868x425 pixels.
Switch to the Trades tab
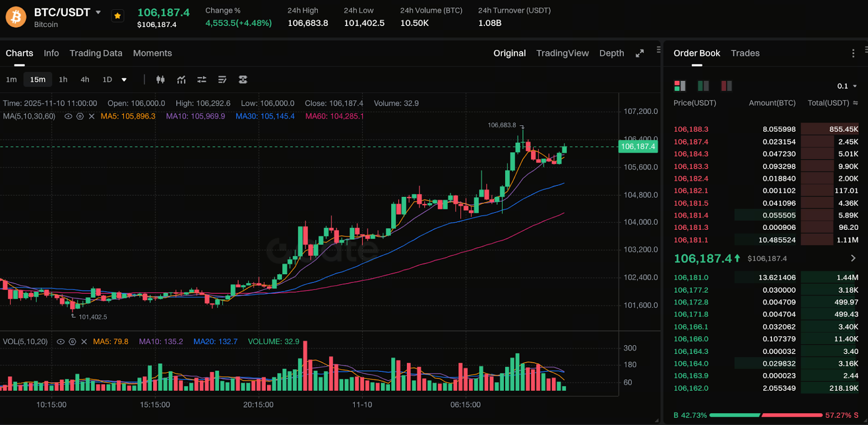pos(745,53)
